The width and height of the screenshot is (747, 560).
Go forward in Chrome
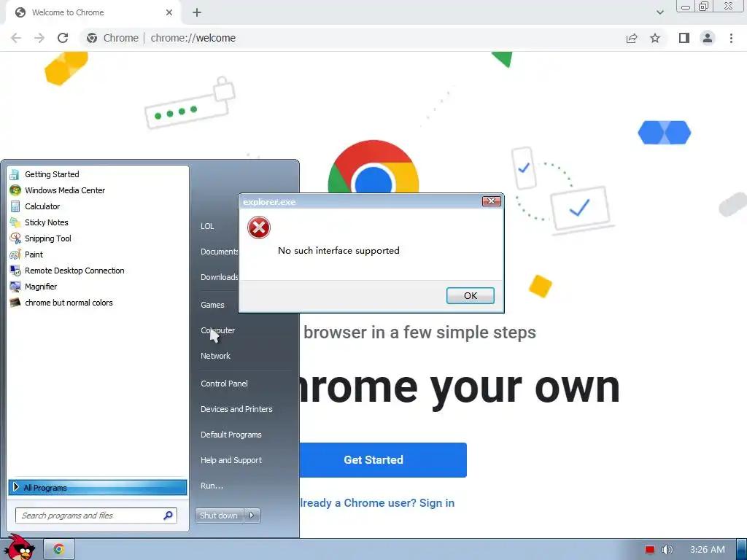point(39,38)
